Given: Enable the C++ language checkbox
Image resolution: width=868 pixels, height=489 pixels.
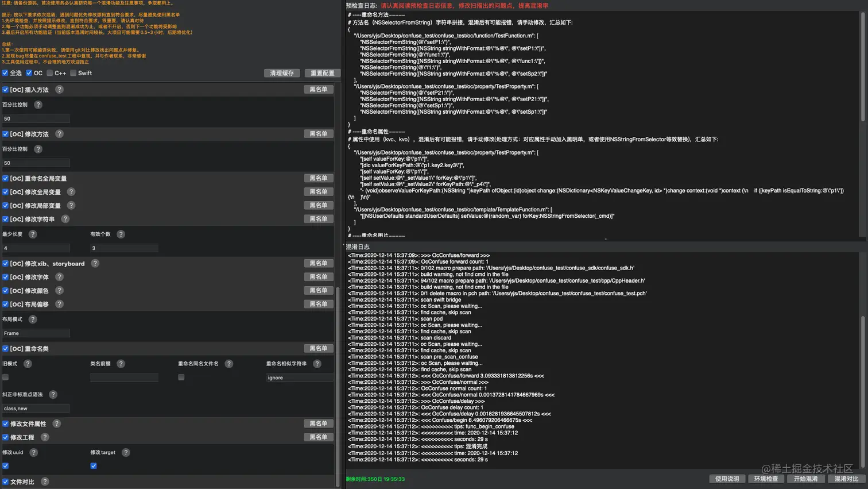Looking at the screenshot, I should pyautogui.click(x=50, y=73).
